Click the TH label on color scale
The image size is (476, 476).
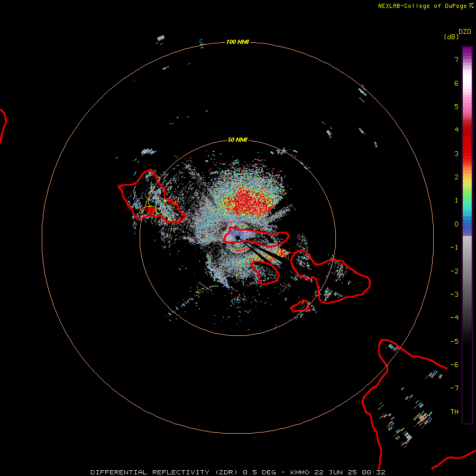click(x=454, y=412)
